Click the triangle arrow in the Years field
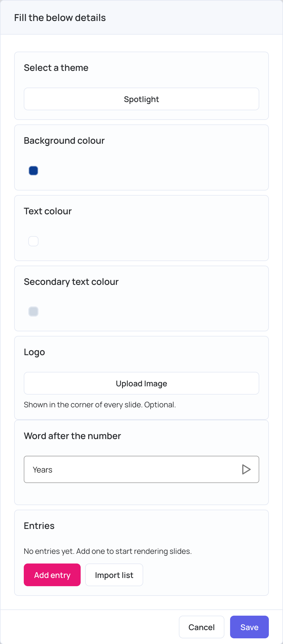 [246, 469]
